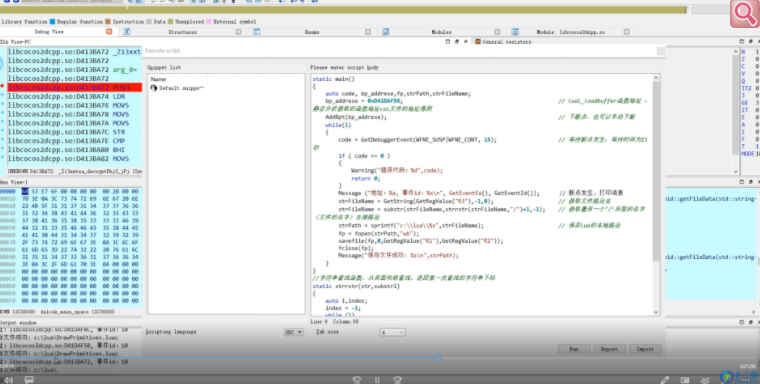The height and width of the screenshot is (384, 760).
Task: Click the Modules tab icon
Action: (x=386, y=32)
